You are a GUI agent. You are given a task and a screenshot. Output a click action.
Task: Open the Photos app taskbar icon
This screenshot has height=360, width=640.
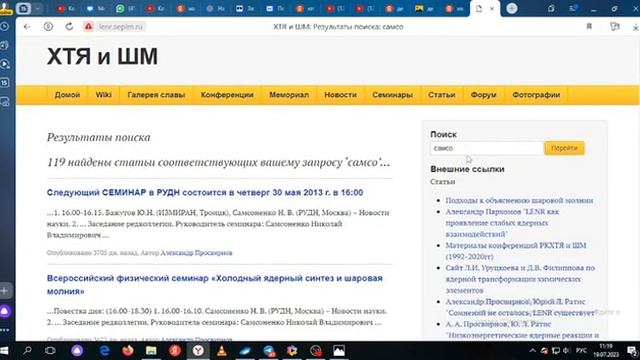click(339, 351)
